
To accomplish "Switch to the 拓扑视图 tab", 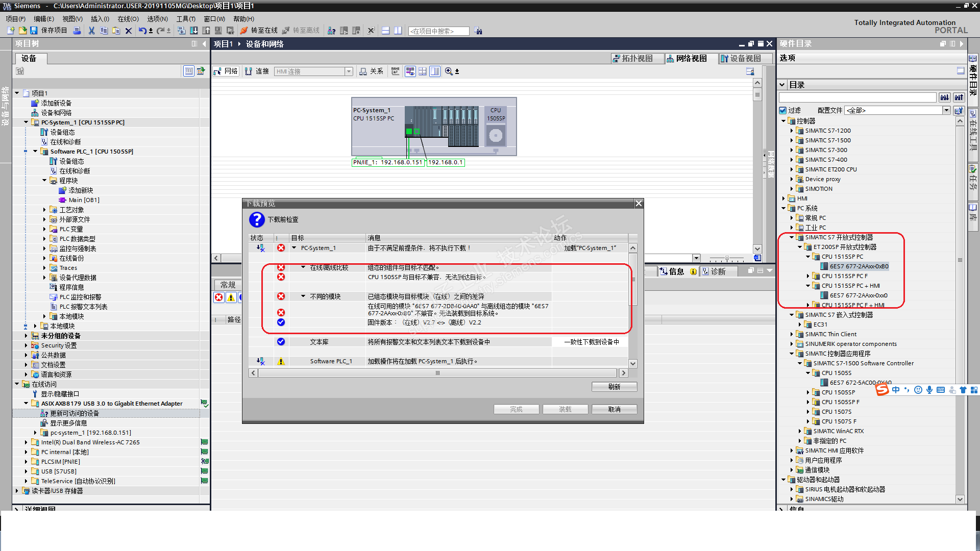I will coord(637,58).
